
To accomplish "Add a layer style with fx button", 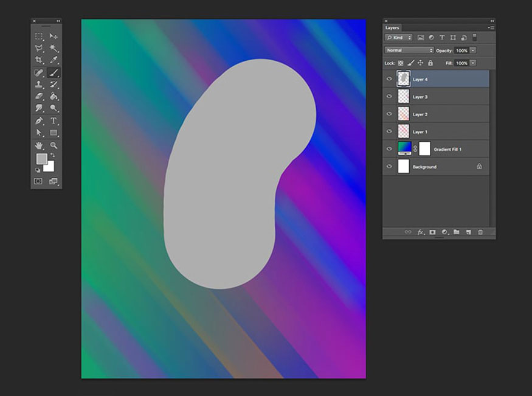I will tap(420, 232).
